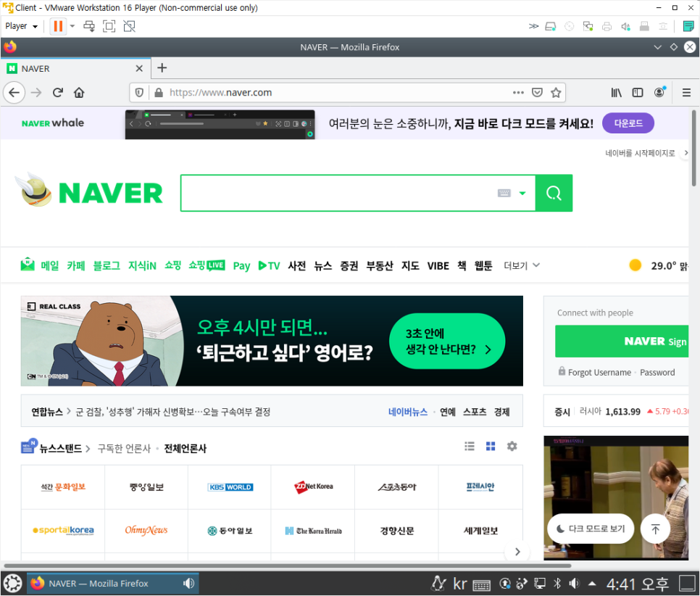Viewport: 700px width, 596px height.
Task: Show hidden system tray icons arrow
Action: click(x=592, y=584)
